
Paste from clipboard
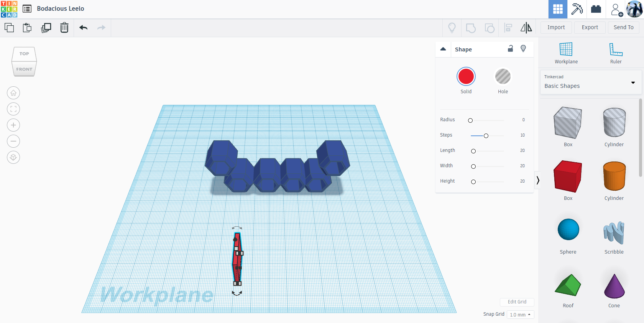click(27, 28)
